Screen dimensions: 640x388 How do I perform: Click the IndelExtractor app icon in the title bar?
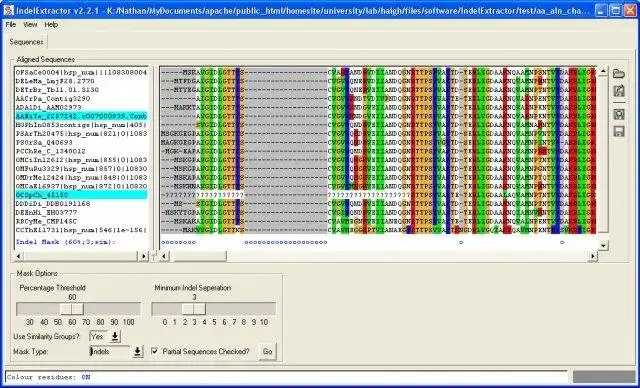click(x=8, y=10)
